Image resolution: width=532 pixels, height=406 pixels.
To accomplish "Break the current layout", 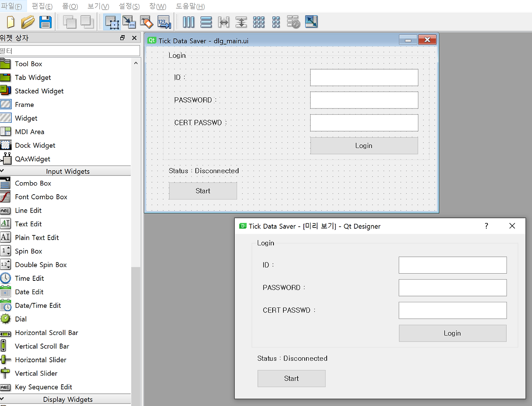I will click(293, 22).
